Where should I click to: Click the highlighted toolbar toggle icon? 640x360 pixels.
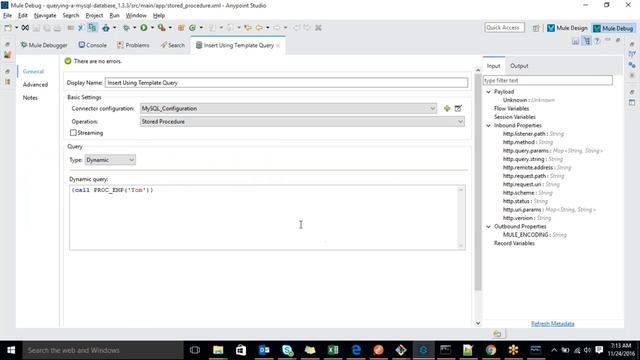[92, 28]
